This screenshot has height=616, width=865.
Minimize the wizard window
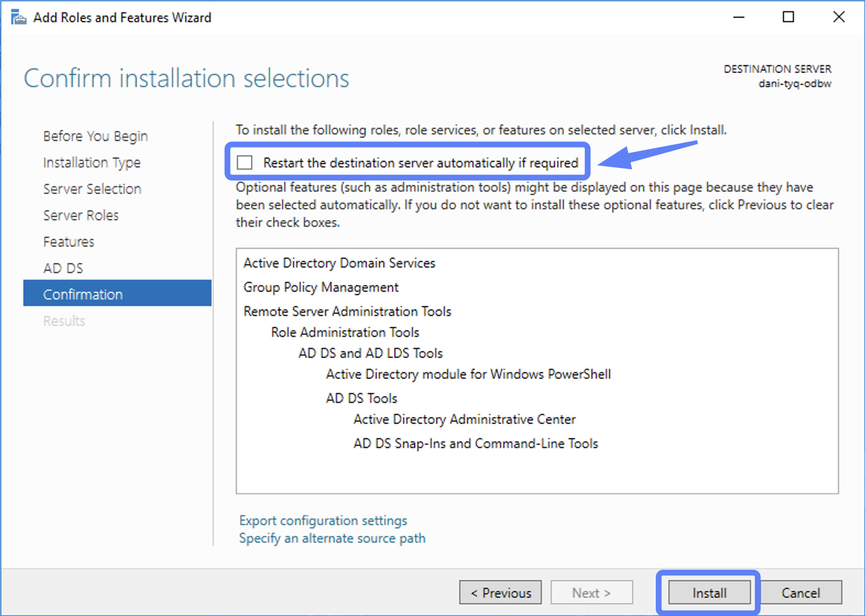click(x=739, y=17)
